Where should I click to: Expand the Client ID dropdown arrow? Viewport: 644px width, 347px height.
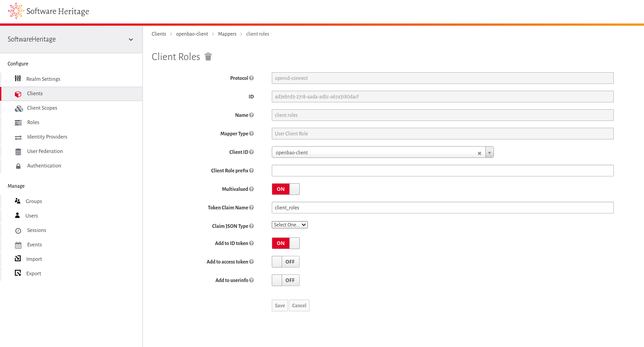click(x=489, y=153)
